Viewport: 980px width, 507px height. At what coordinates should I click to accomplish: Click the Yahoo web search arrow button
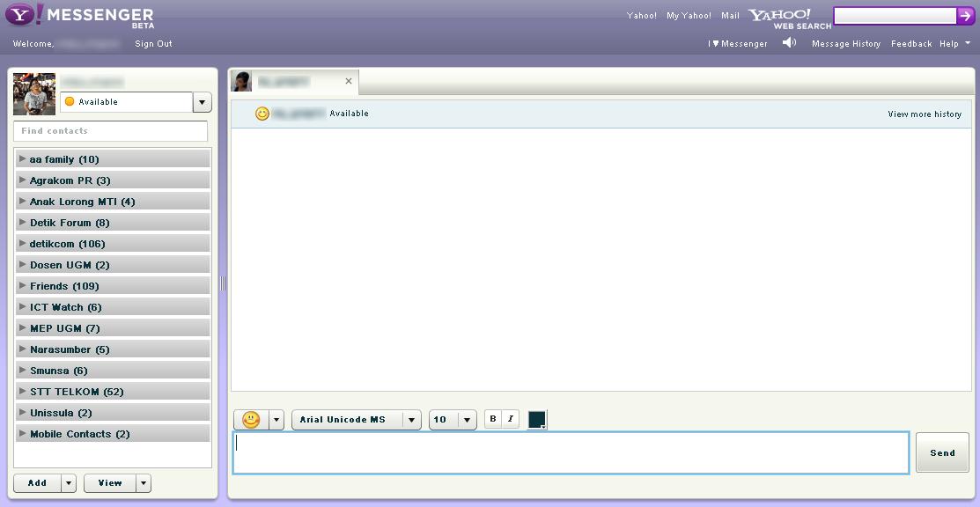(965, 16)
